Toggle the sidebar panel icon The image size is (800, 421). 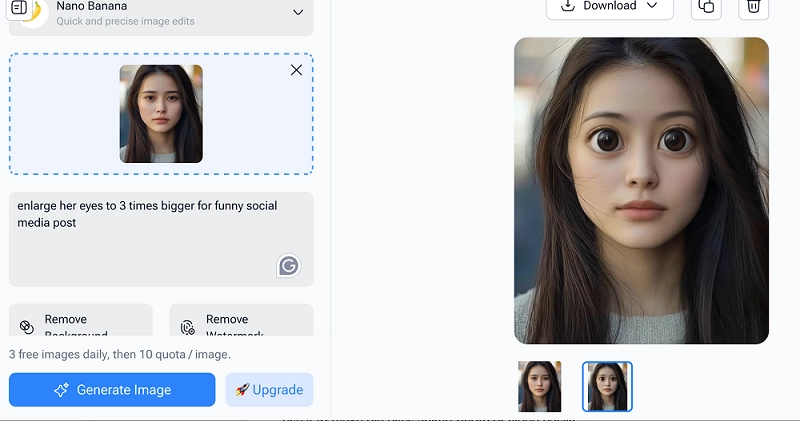(x=19, y=8)
